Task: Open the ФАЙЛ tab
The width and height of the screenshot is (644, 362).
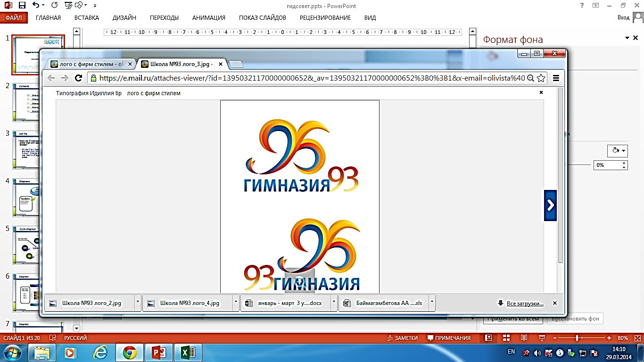Action: 14,18
